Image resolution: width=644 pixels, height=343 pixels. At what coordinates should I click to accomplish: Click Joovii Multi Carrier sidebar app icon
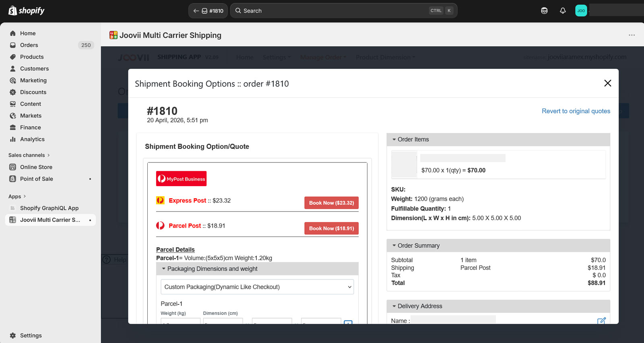[13, 220]
